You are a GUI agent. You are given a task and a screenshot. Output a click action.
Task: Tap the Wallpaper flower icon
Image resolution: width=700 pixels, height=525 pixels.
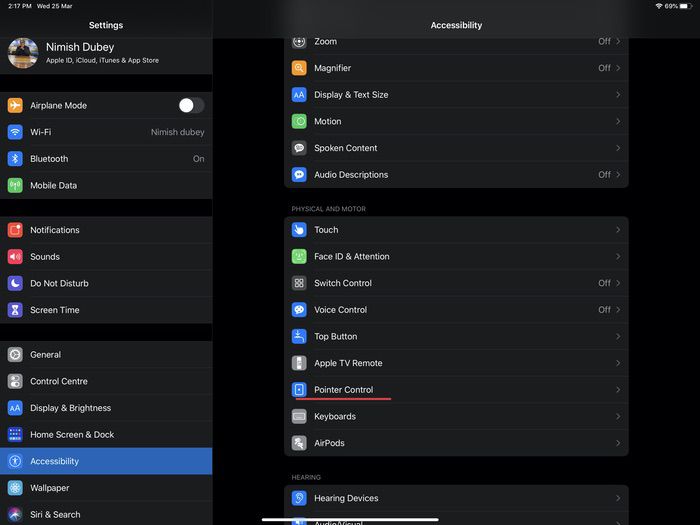coord(15,488)
